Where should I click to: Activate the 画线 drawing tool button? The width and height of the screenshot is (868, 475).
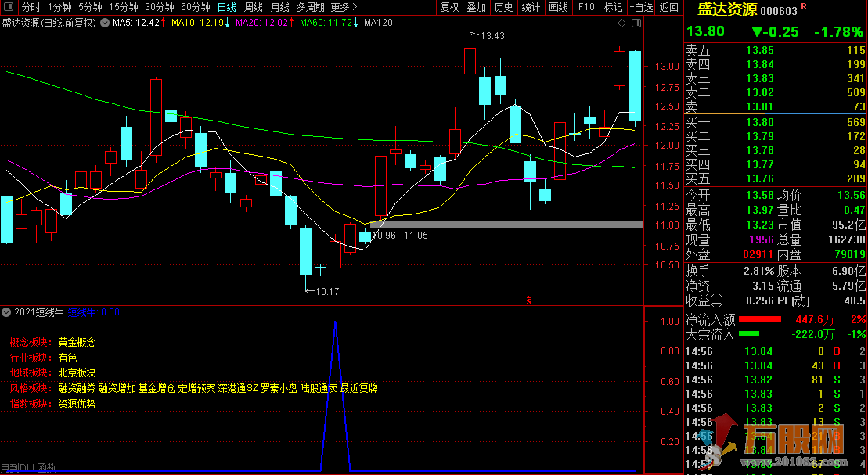(559, 7)
